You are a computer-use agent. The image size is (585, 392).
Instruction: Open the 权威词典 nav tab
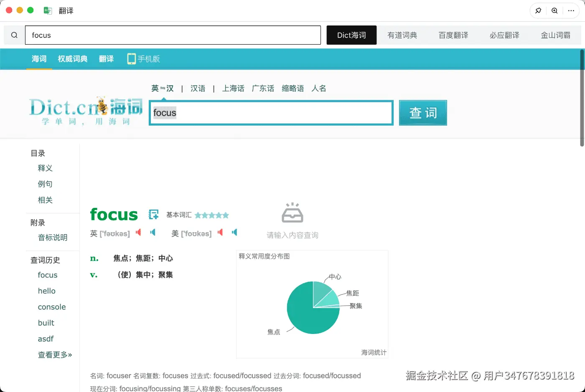coord(73,59)
